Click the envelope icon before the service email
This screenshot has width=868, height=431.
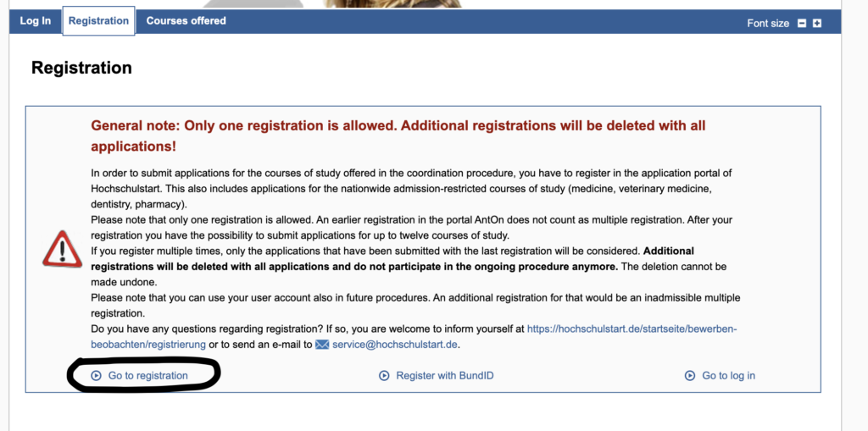click(x=322, y=345)
